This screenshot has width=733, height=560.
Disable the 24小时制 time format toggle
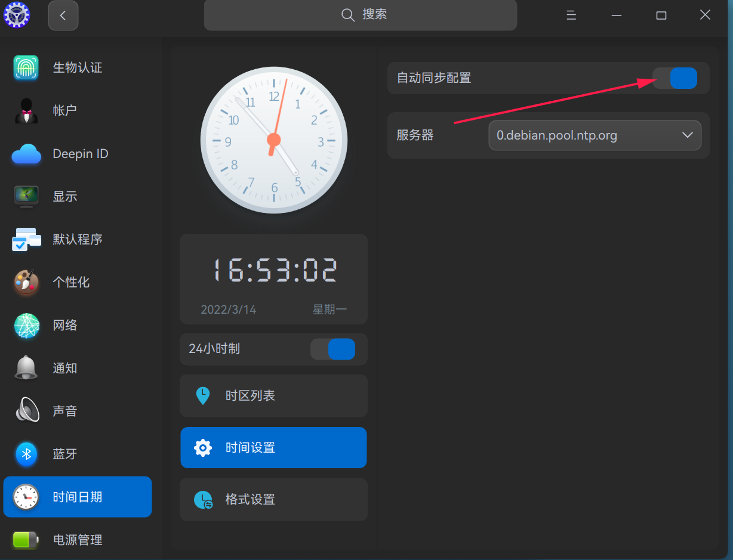pyautogui.click(x=333, y=349)
